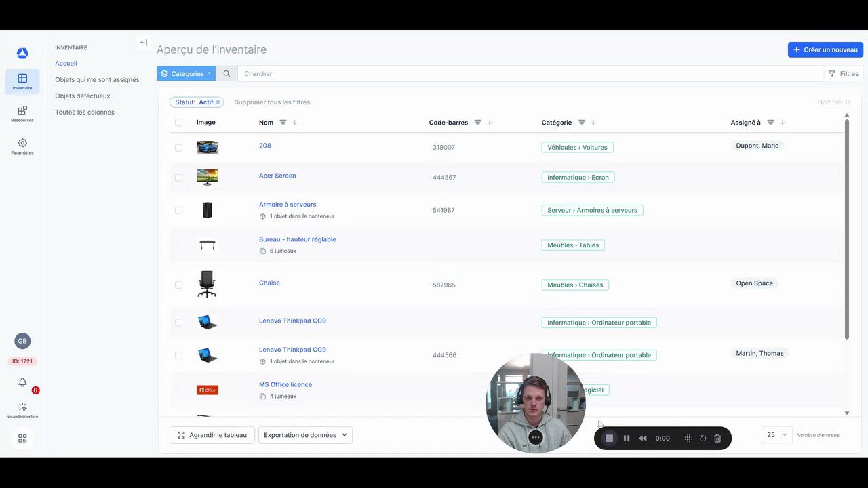This screenshot has height=488, width=868.
Task: Open the GB user avatar
Action: pos(22,341)
